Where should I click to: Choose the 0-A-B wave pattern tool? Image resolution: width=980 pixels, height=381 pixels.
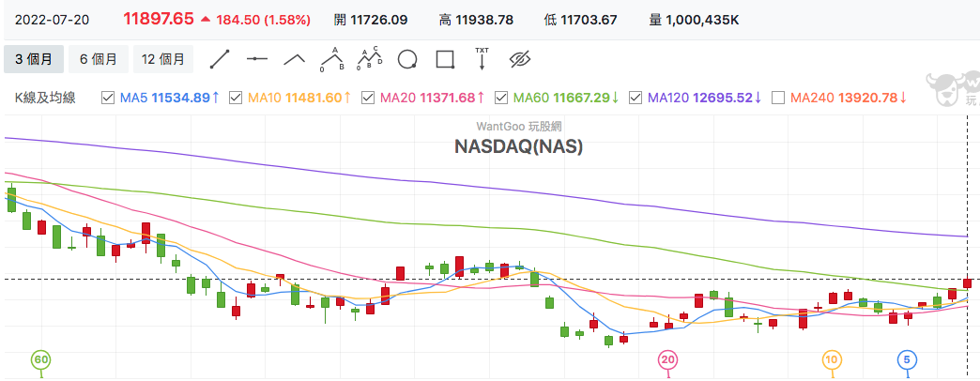332,59
